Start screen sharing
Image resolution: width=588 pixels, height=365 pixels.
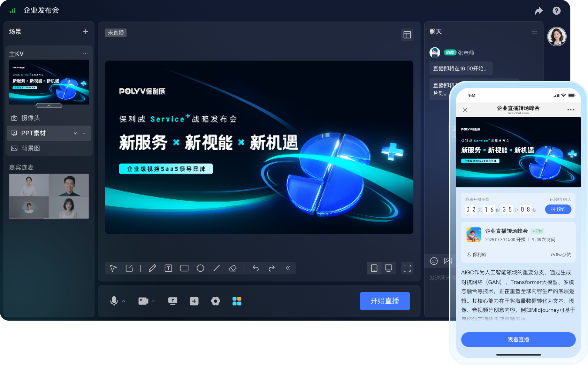click(x=173, y=301)
